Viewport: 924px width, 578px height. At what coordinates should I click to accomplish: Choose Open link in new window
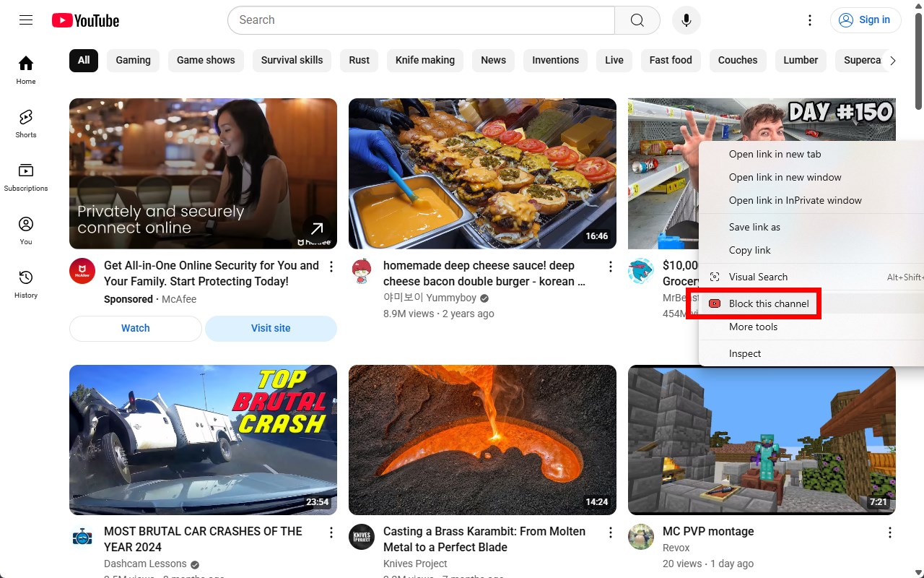coord(811,177)
